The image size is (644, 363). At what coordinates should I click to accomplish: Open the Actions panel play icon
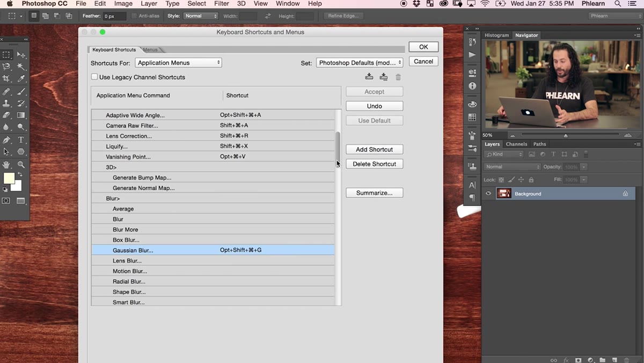pyautogui.click(x=472, y=55)
